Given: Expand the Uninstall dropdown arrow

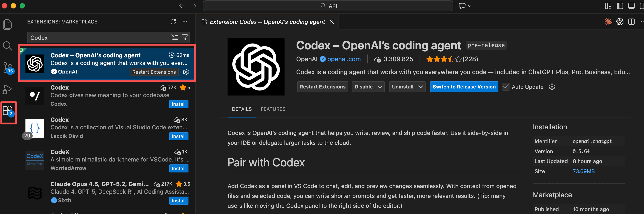Looking at the screenshot, I should click(421, 87).
